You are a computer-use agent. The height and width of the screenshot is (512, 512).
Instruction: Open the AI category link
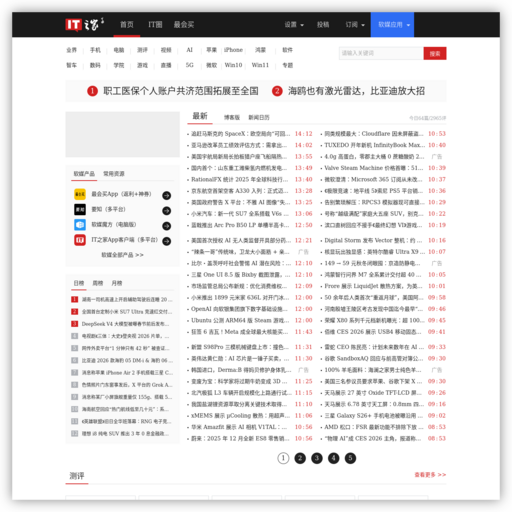189,50
